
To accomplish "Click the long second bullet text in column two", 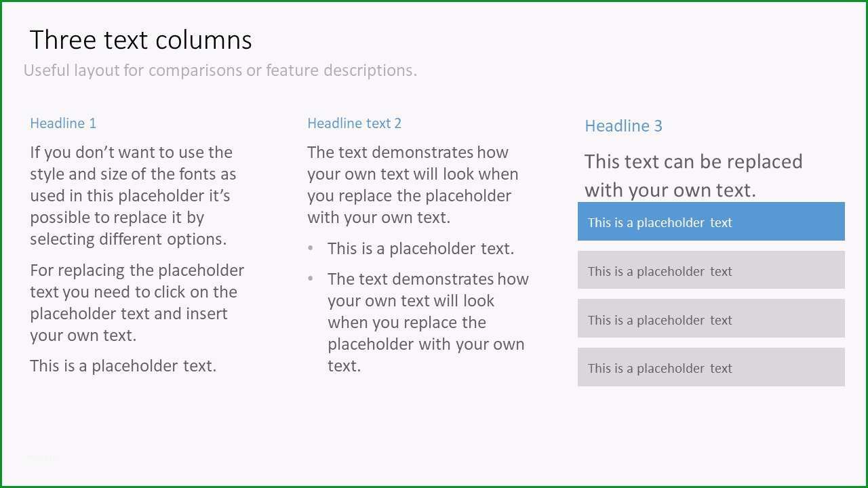I will click(428, 323).
